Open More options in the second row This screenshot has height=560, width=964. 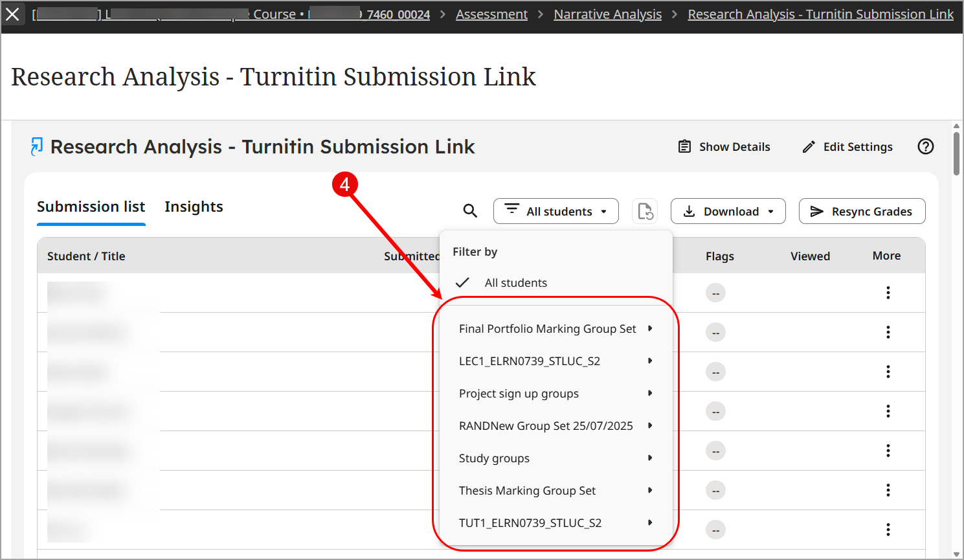pos(888,332)
